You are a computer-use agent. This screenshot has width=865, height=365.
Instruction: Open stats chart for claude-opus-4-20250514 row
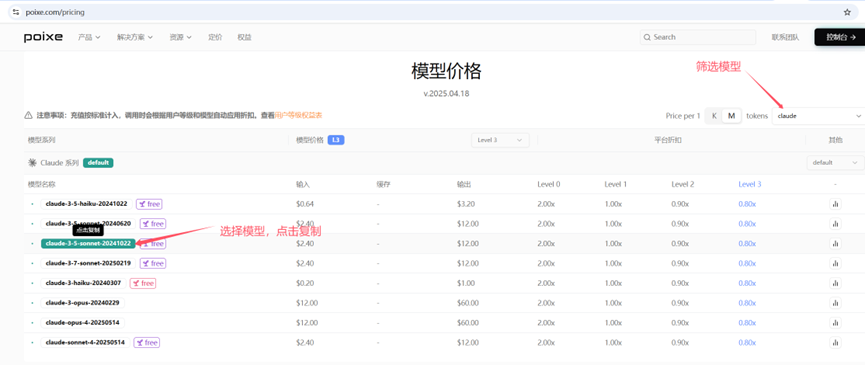835,323
